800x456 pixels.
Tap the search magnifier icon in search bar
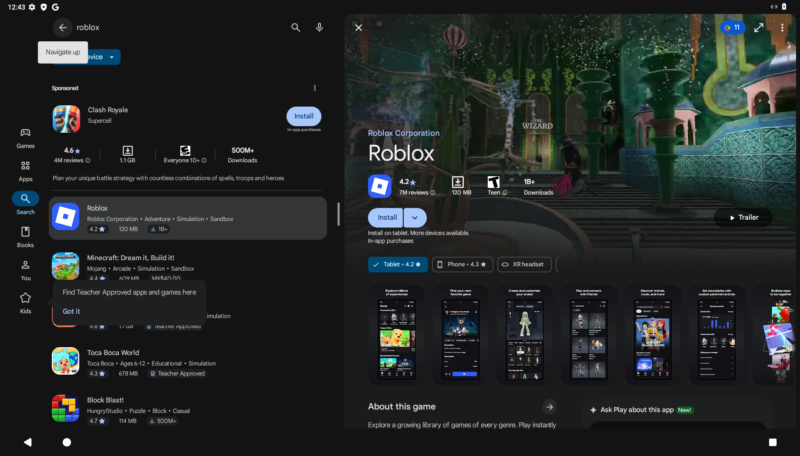click(295, 28)
